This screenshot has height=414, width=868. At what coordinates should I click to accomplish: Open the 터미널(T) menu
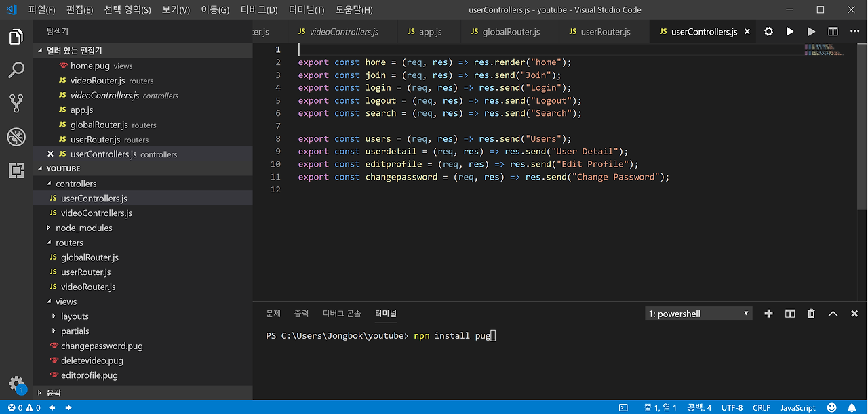point(307,10)
